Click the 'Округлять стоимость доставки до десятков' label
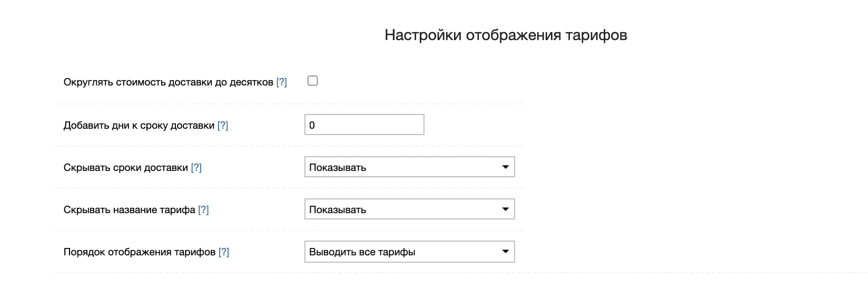Viewport: 868px width, 287px height. pos(168,82)
